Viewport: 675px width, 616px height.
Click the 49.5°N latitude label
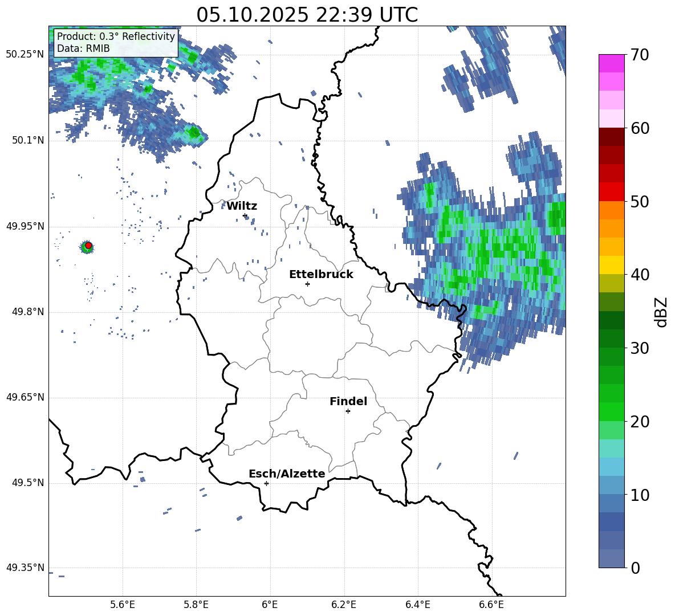click(x=27, y=483)
